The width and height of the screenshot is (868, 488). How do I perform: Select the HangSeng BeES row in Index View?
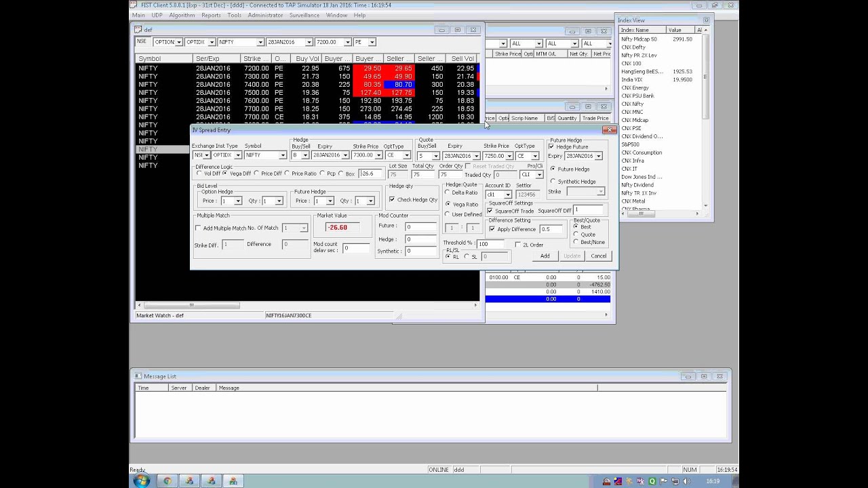pyautogui.click(x=660, y=72)
